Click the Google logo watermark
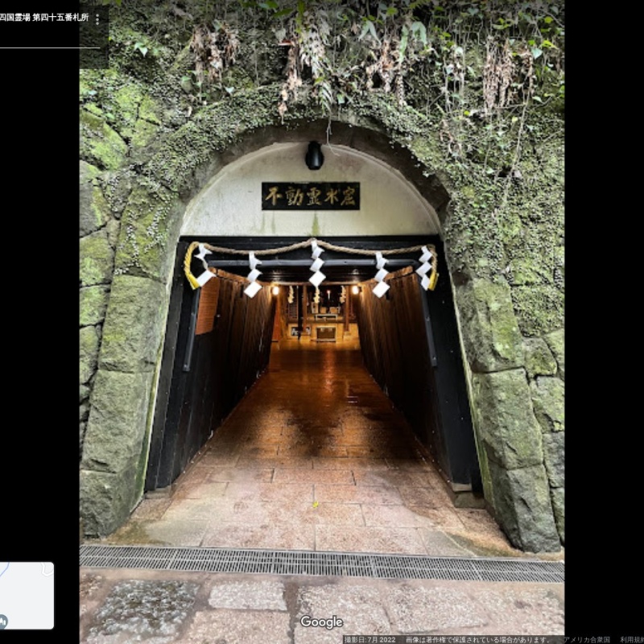The width and height of the screenshot is (644, 644). pyautogui.click(x=321, y=622)
